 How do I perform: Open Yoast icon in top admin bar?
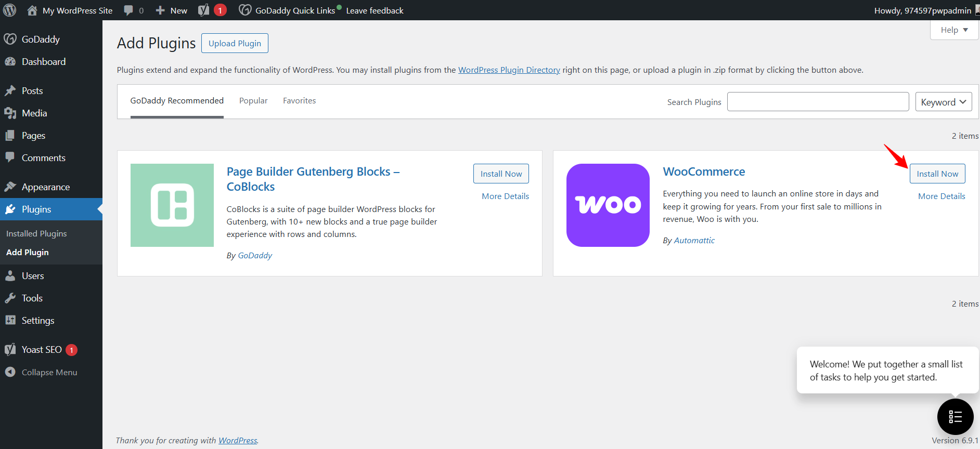point(204,10)
